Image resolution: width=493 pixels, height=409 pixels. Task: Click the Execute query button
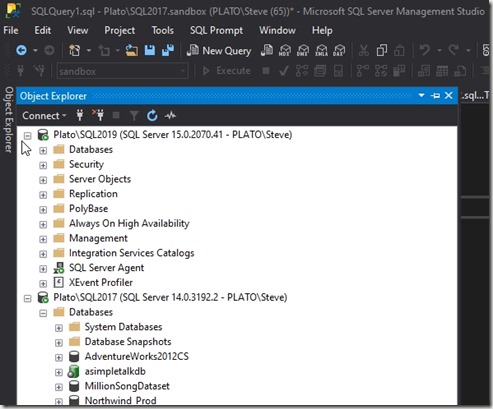(226, 71)
